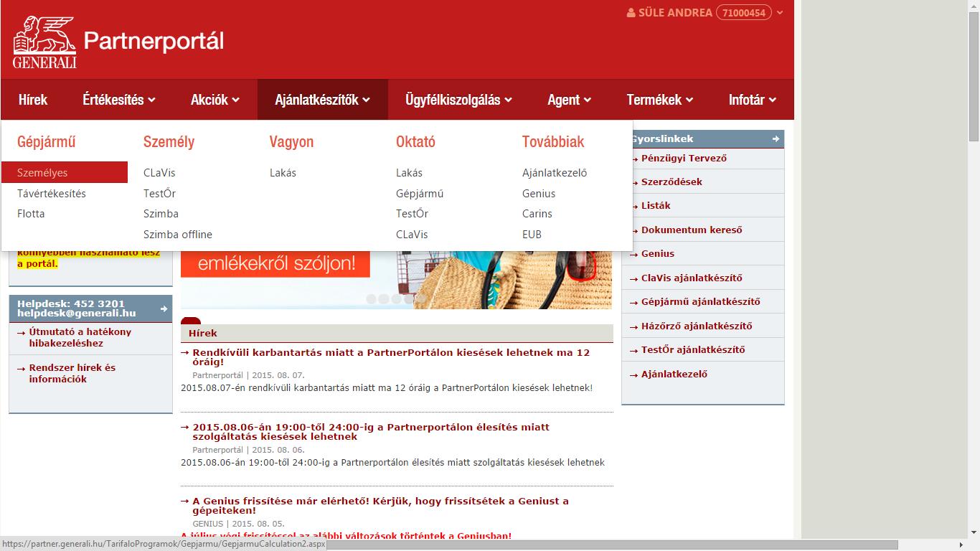The width and height of the screenshot is (980, 551).
Task: Open the TestŐr ajánlatkészítő quick link
Action: (693, 350)
